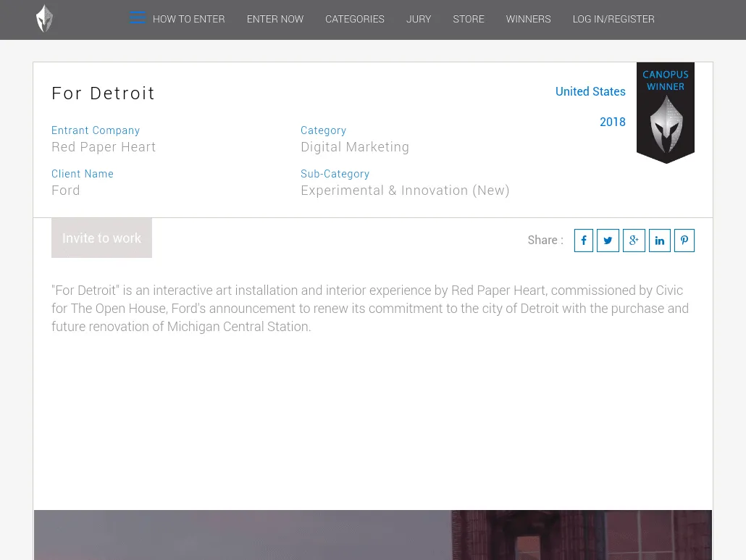
Task: Select the 2018 year link
Action: point(613,122)
